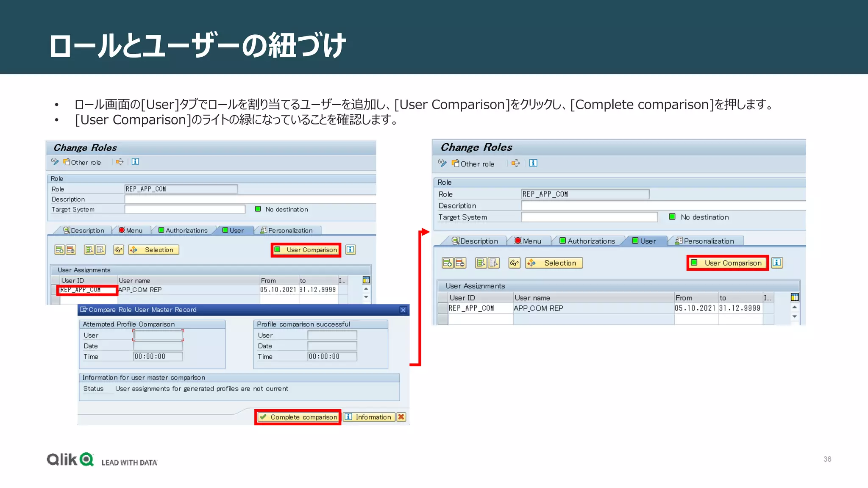Open Description tab in right window
Image resolution: width=868 pixels, height=488 pixels.
coord(475,241)
